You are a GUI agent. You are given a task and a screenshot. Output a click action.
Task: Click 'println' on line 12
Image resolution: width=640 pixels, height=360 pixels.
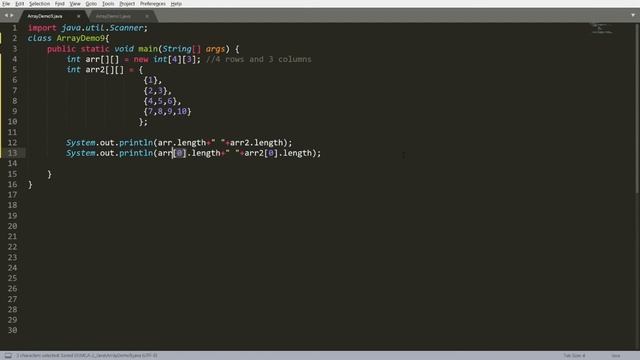pyautogui.click(x=136, y=142)
